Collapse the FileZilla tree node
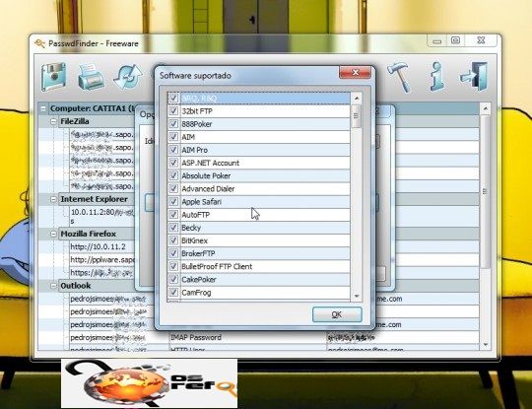The height and width of the screenshot is (409, 532). 53,121
